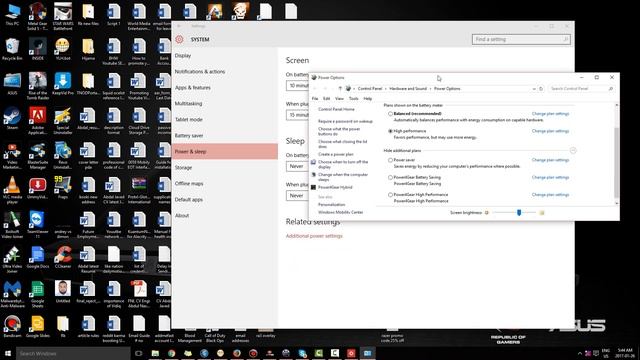Open Task View on the taskbar
This screenshot has width=640, height=360.
[x=138, y=353]
